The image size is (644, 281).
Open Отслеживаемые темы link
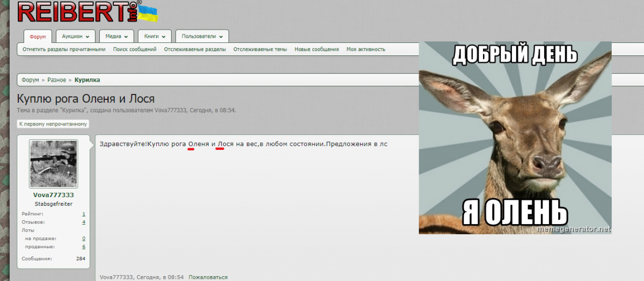coord(260,49)
